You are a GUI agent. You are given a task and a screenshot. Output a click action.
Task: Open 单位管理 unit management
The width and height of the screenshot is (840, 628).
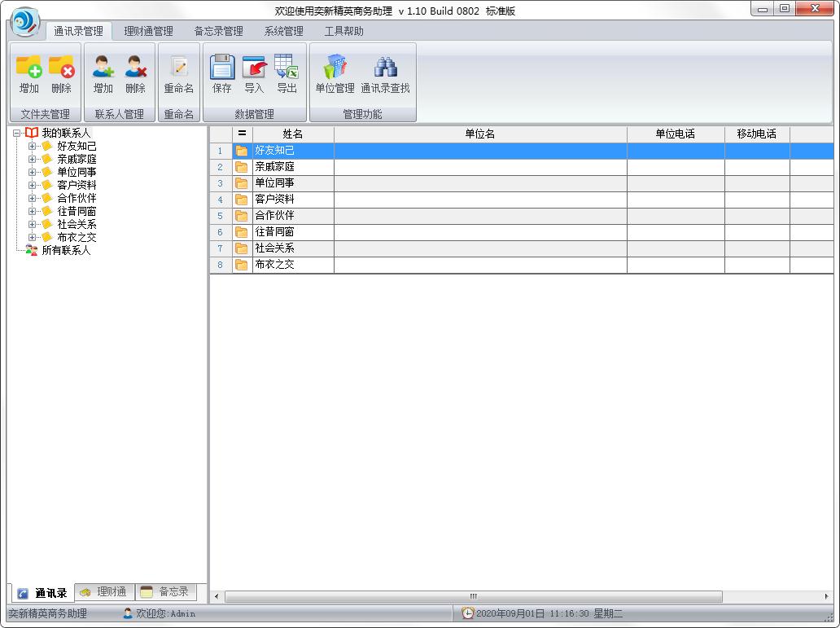[335, 68]
